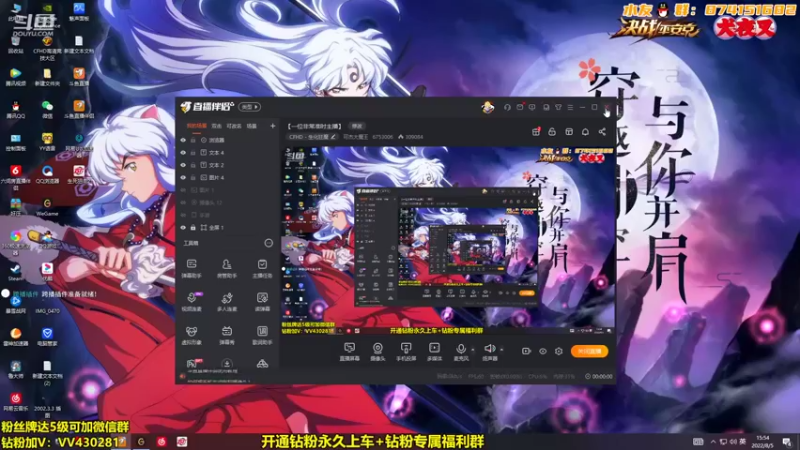Open the hamburger menu icon in title bar
The height and width of the screenshot is (450, 800).
click(x=570, y=107)
